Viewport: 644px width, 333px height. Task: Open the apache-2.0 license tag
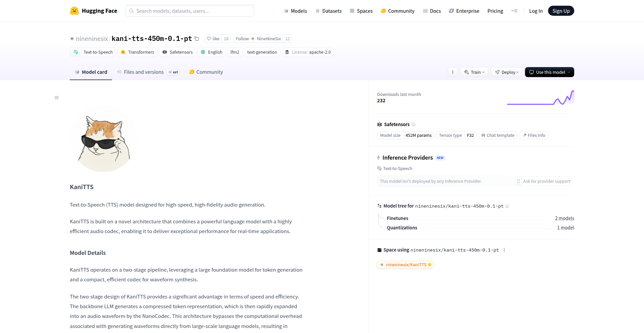(x=308, y=52)
